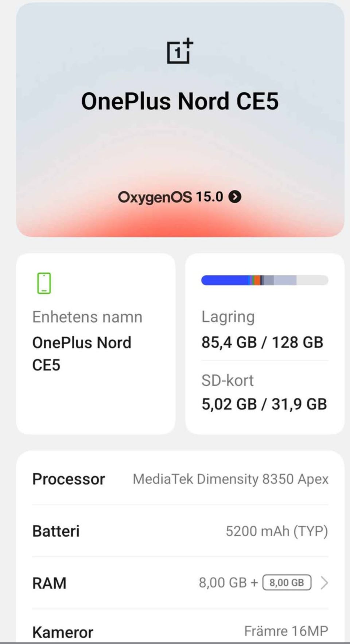This screenshot has height=644, width=350.
Task: Tap MediaTek Dimensity 8350 Apex text
Action: tap(230, 479)
